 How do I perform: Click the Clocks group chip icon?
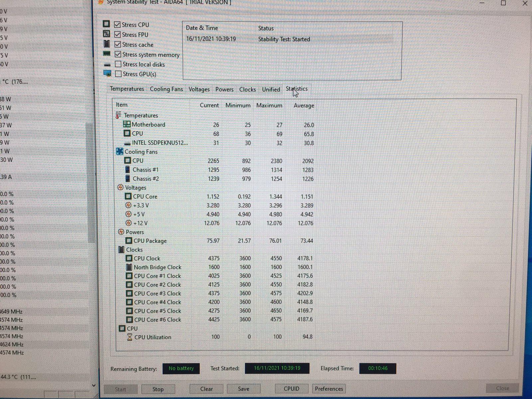click(121, 249)
